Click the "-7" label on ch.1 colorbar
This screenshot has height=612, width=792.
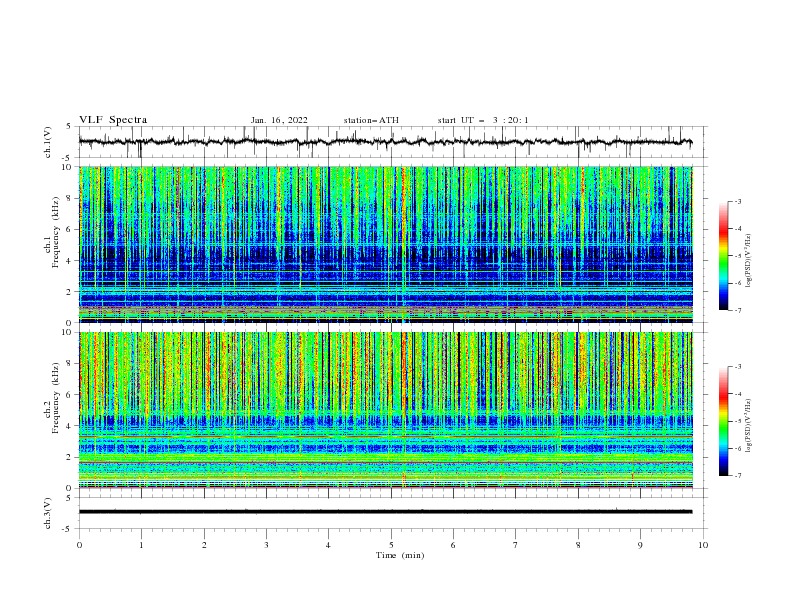pyautogui.click(x=738, y=310)
